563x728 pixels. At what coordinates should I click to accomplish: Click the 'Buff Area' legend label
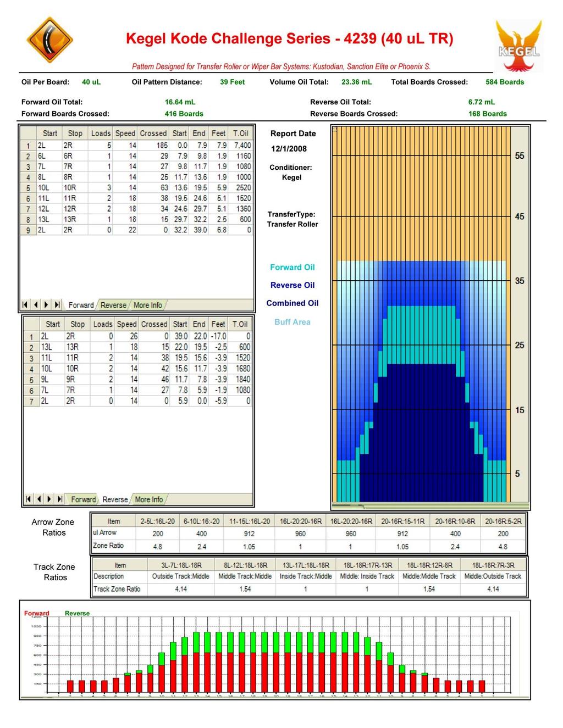pos(292,322)
